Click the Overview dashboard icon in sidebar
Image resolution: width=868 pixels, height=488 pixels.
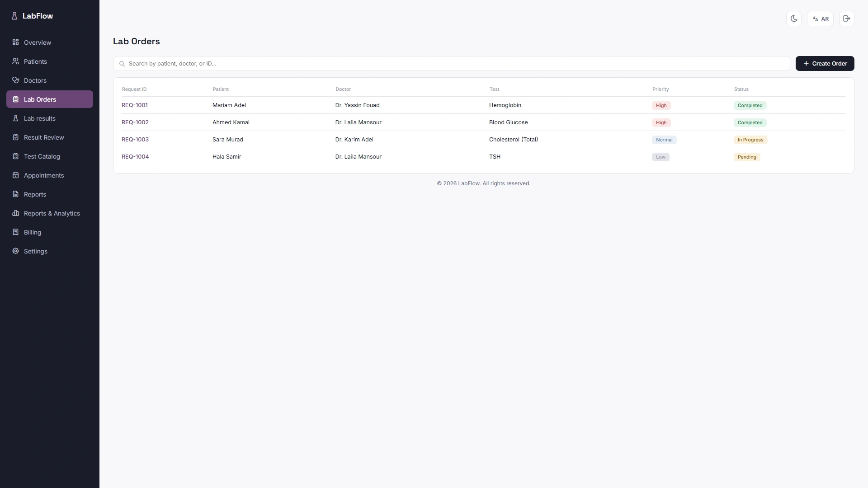[15, 42]
